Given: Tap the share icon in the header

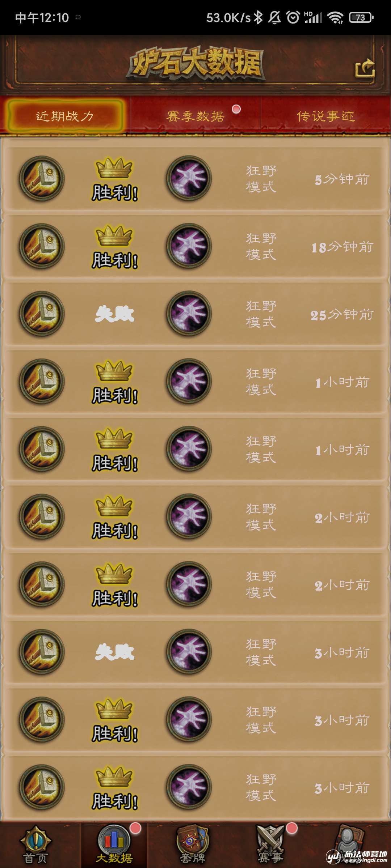Looking at the screenshot, I should 365,68.
